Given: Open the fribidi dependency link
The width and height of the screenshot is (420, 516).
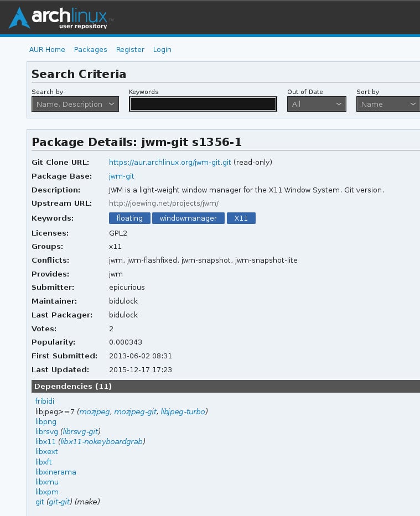Looking at the screenshot, I should 45,401.
